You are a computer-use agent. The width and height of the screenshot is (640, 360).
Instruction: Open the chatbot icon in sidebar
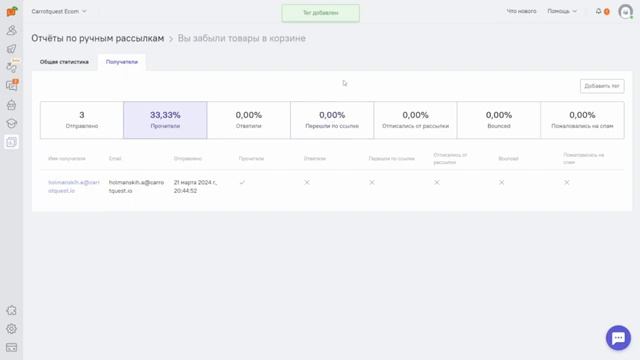(x=11, y=105)
